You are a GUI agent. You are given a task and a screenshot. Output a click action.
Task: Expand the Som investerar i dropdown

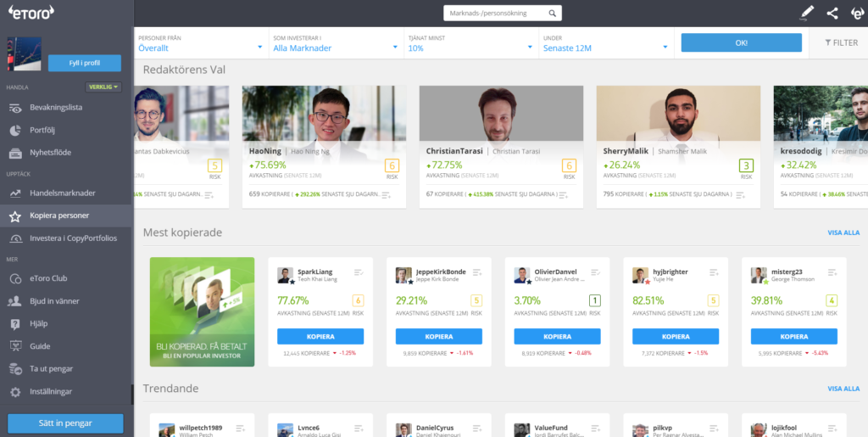336,44
